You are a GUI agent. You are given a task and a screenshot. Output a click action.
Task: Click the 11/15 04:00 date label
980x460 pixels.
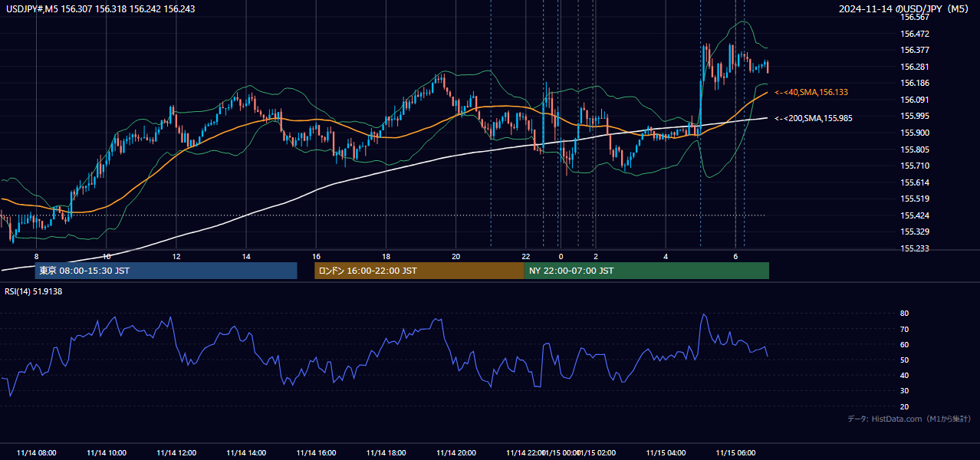[666, 452]
